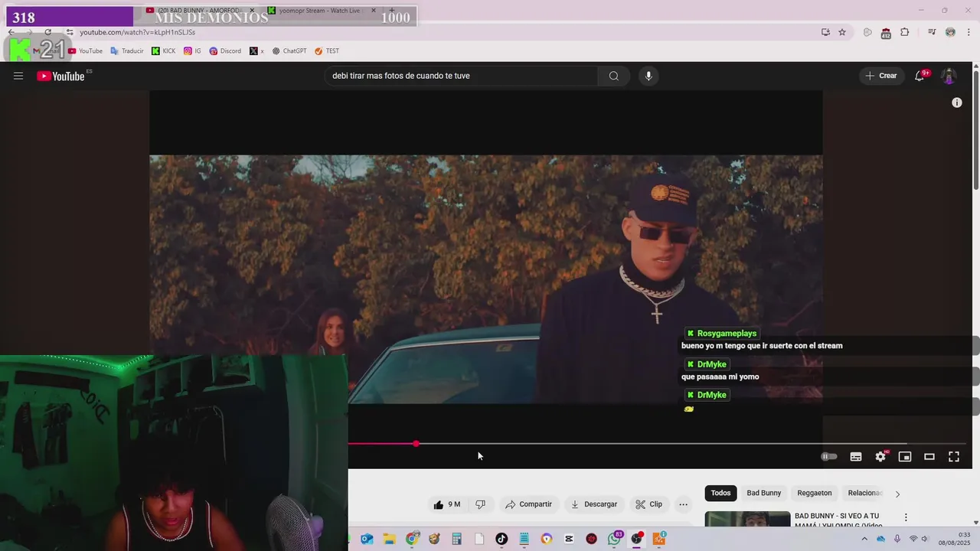Show video info card icon
This screenshot has height=551, width=980.
point(956,103)
